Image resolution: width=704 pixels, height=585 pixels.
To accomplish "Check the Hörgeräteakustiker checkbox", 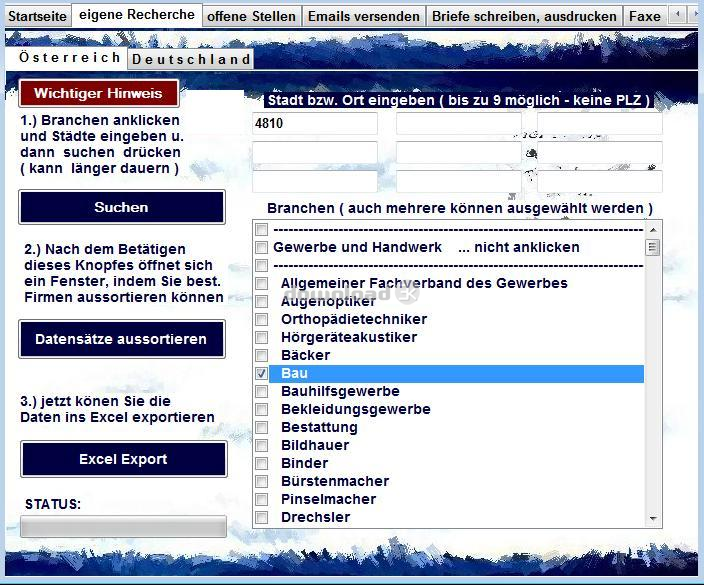I will 261,337.
